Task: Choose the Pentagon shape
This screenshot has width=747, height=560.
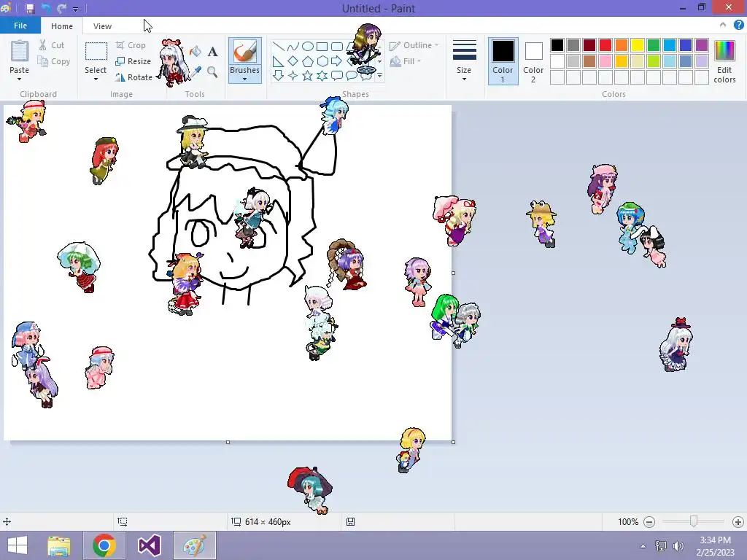Action: [x=308, y=61]
